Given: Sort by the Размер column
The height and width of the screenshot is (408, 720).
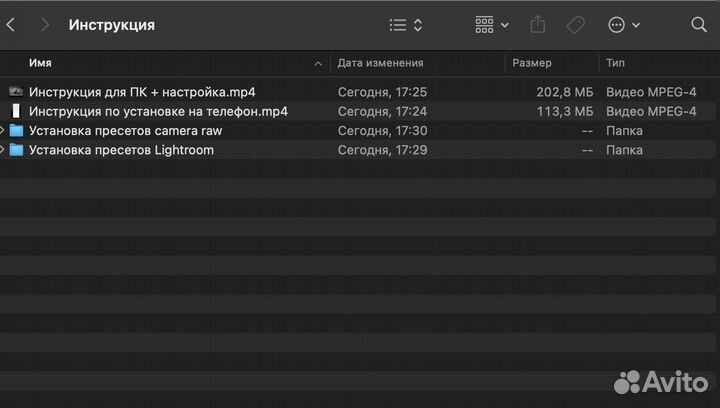Looking at the screenshot, I should tap(532, 63).
